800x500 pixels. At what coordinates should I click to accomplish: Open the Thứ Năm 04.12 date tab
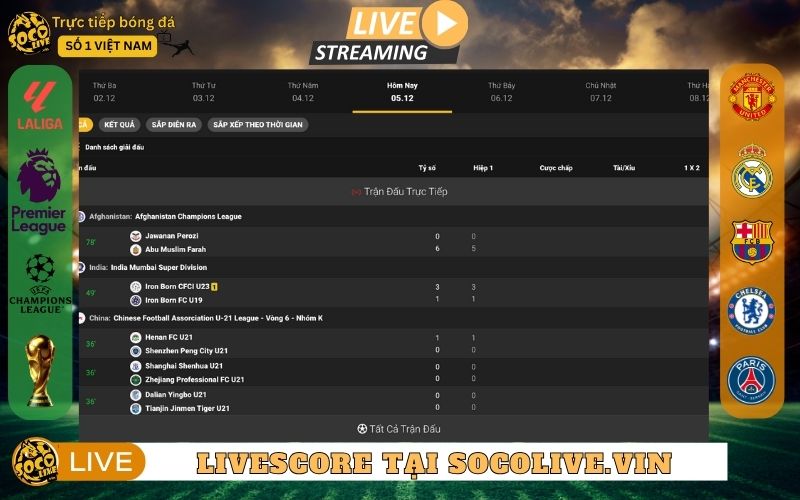pos(303,92)
